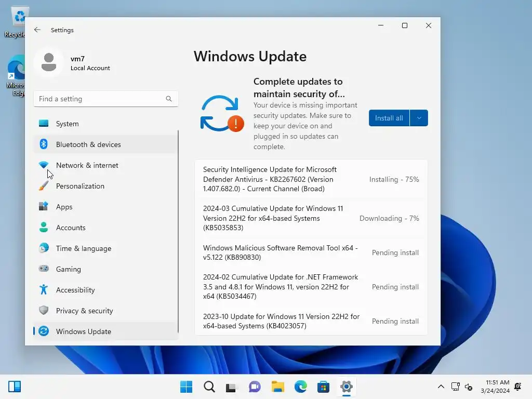The image size is (532, 399).
Task: Click the update sync status icon with warning
Action: [222, 114]
